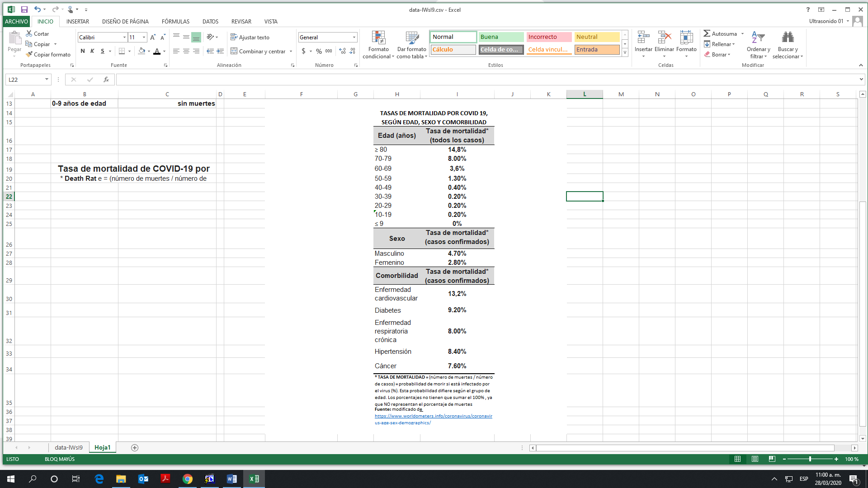
Task: Open the General number format dropdown
Action: [x=354, y=38]
